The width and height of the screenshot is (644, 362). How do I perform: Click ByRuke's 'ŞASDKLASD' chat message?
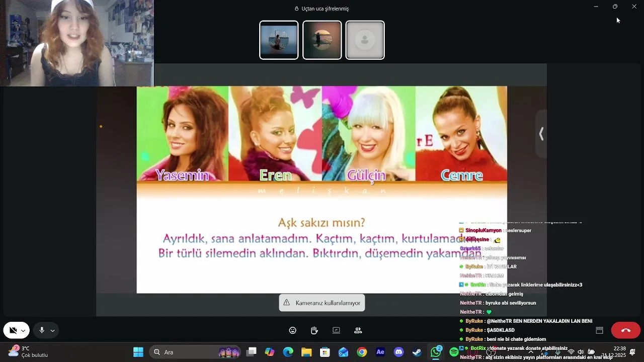click(x=487, y=330)
